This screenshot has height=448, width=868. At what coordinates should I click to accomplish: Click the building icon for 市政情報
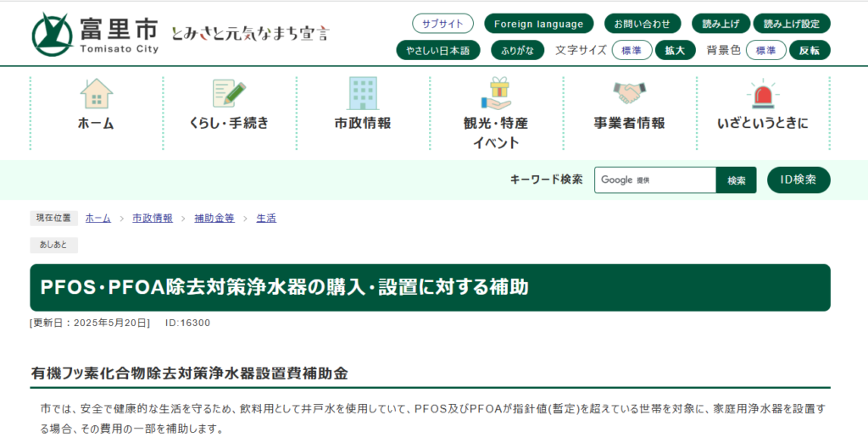(363, 93)
